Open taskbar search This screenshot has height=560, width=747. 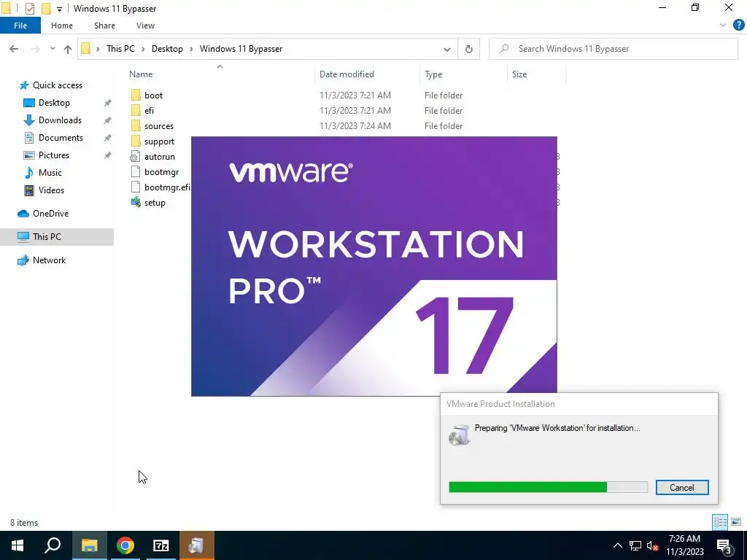[53, 545]
